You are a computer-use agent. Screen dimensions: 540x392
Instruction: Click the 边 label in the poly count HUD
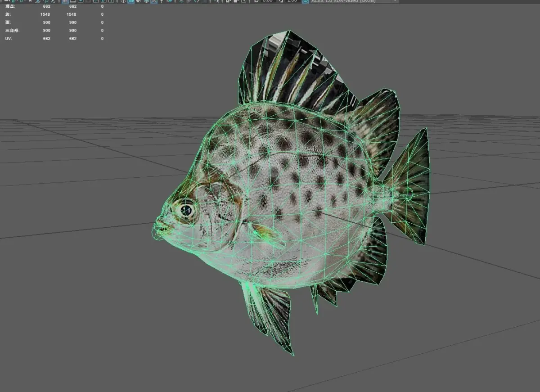(x=7, y=14)
